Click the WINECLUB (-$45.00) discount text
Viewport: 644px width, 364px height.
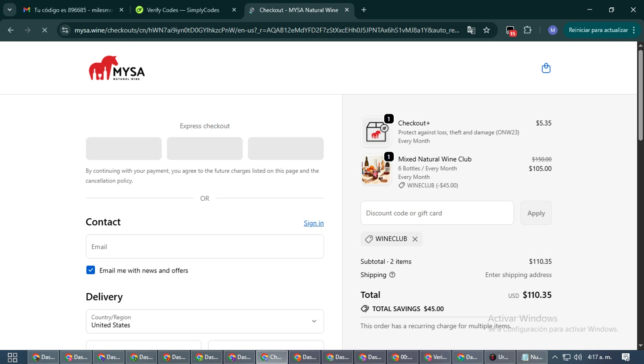click(x=432, y=186)
